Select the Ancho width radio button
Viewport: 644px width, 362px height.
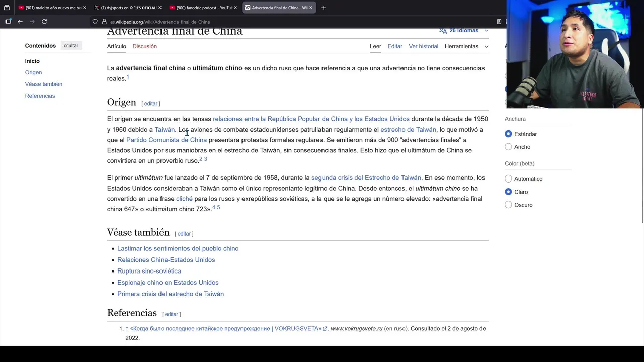click(x=508, y=147)
